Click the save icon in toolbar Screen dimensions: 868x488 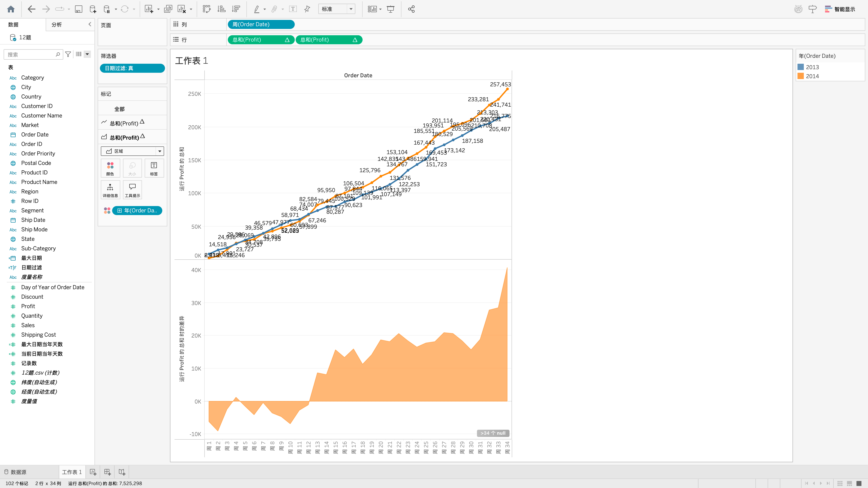(x=78, y=9)
